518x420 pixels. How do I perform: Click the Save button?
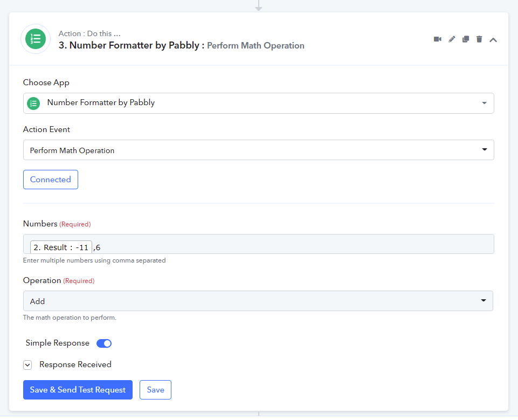tap(155, 390)
